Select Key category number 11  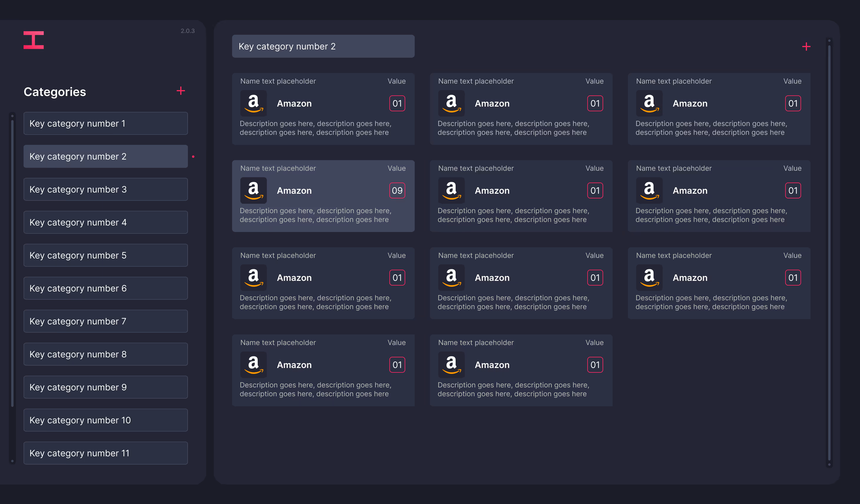tap(105, 453)
